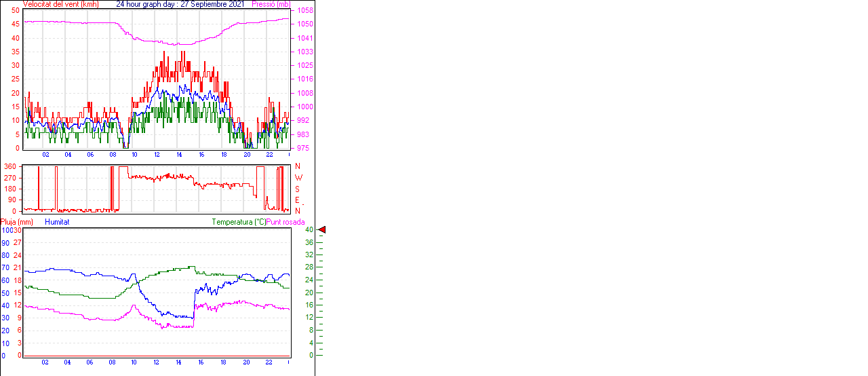Click the 975 value on pressure axis
The height and width of the screenshot is (376, 868).
pos(304,148)
